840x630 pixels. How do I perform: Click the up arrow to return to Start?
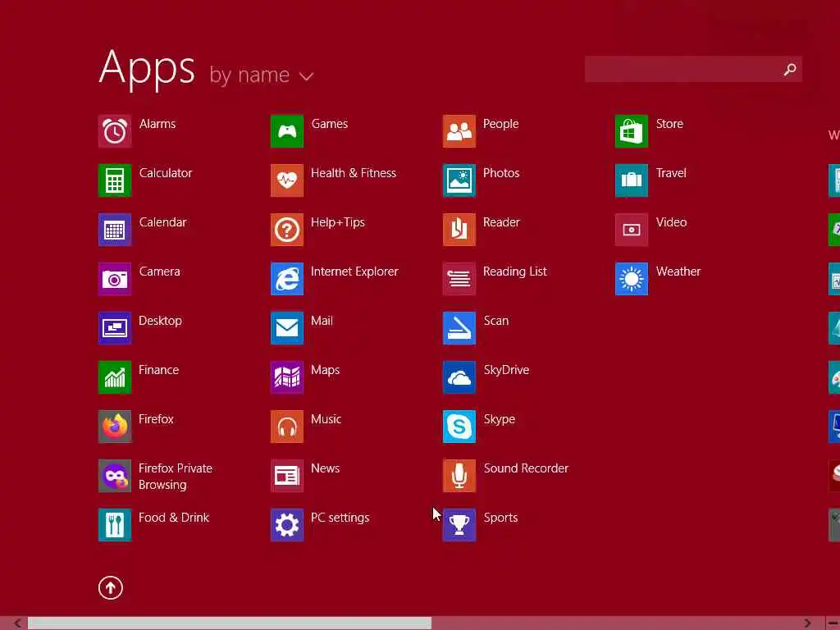tap(111, 587)
